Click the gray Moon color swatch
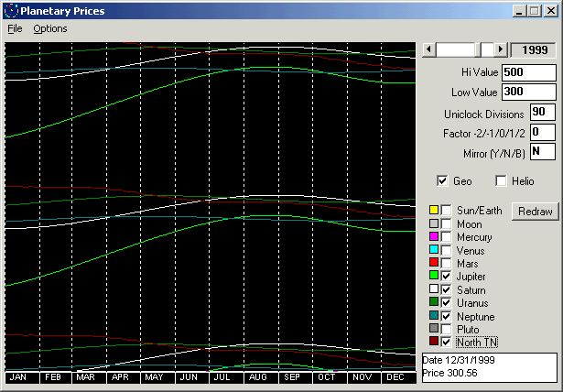Screen dimensions: 563x392 pyautogui.click(x=434, y=223)
